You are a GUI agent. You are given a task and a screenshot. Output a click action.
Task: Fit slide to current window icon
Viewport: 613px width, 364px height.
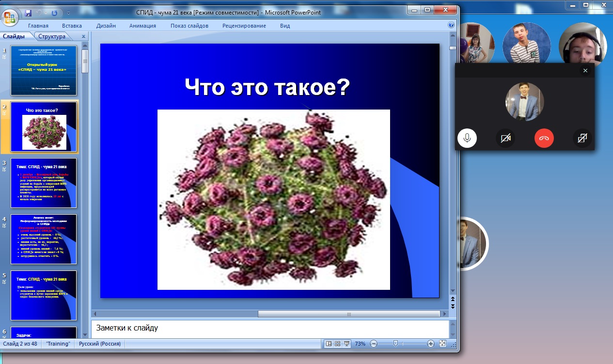pos(442,344)
